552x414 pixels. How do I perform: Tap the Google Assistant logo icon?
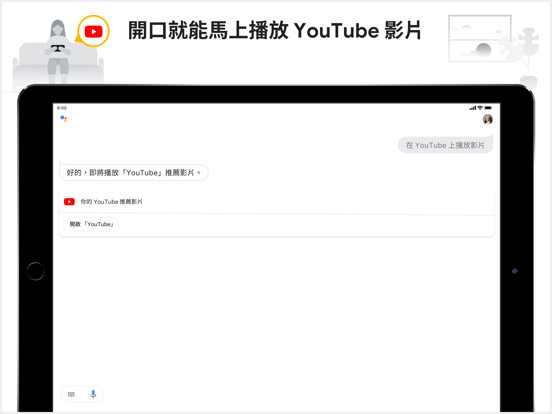[x=64, y=119]
